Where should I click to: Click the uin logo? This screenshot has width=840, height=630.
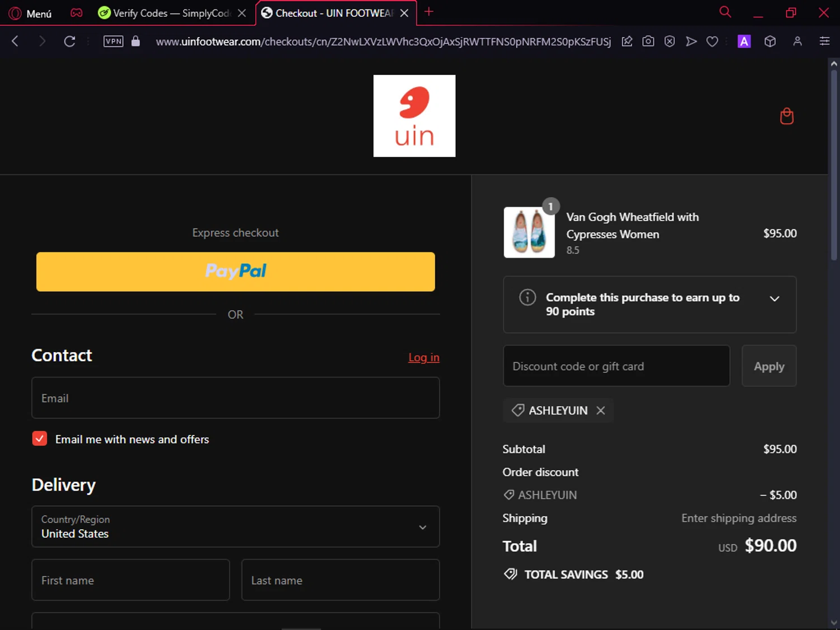tap(414, 116)
